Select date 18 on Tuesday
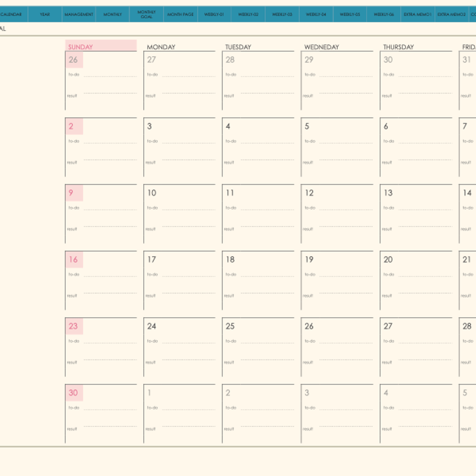The width and height of the screenshot is (476, 476). tap(230, 260)
